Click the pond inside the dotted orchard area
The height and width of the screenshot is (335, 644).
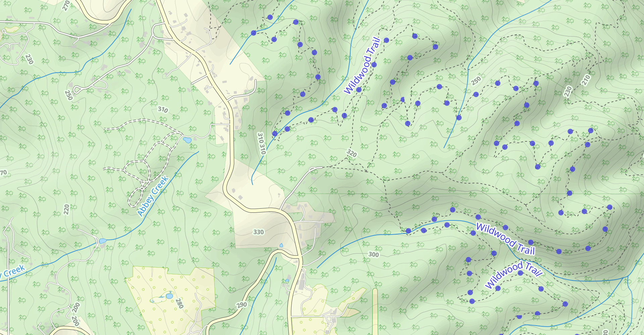click(169, 296)
